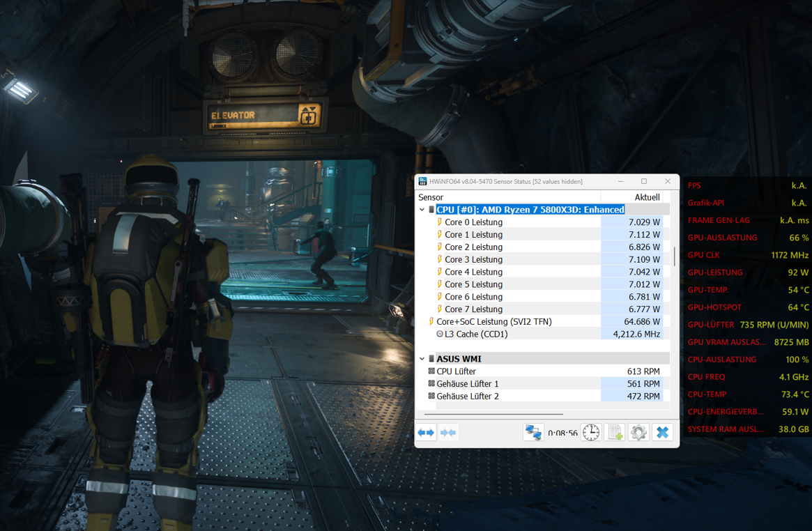Click the CPU Lüfter fan icon
The image size is (812, 531).
431,371
